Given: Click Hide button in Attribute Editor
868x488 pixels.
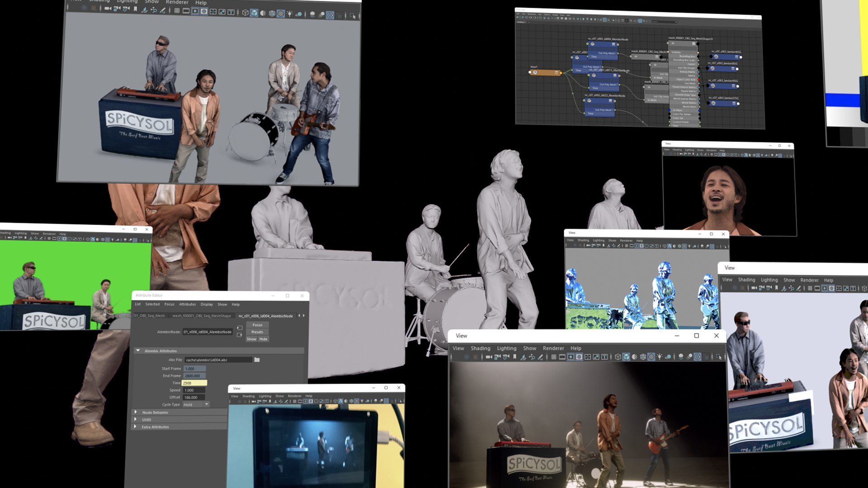Looking at the screenshot, I should coord(263,339).
